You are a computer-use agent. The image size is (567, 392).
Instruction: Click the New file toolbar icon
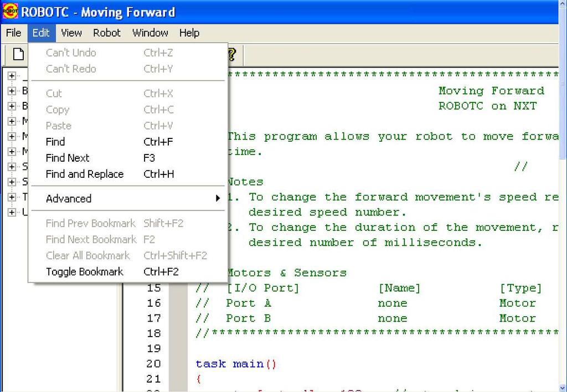click(x=18, y=55)
